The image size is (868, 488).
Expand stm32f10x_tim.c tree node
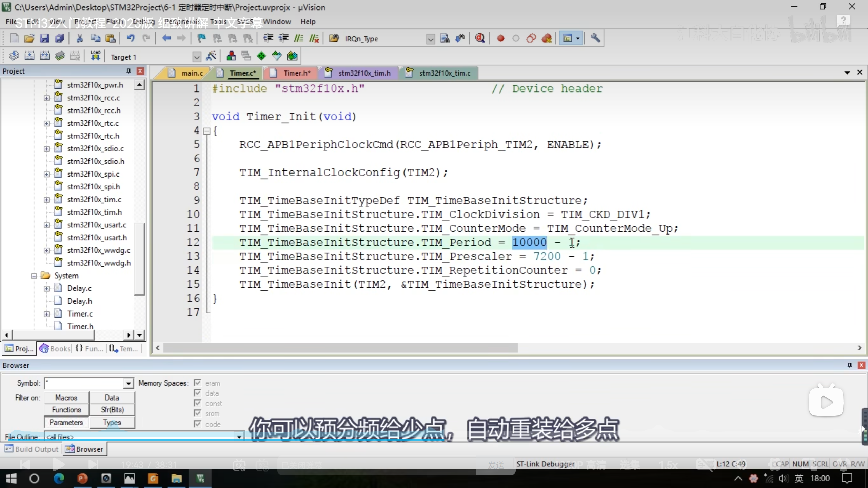[46, 200]
